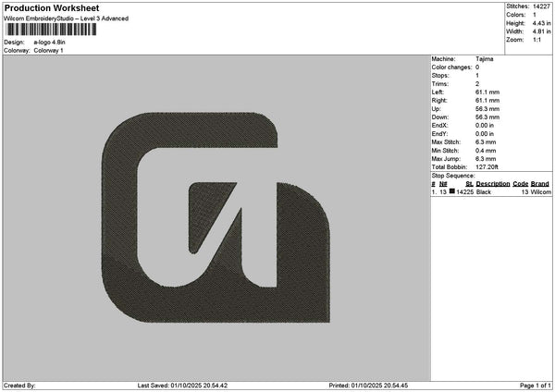Click the 'Page 1 of 1' footer text
Image resolution: width=555 pixels, height=392 pixels.
pyautogui.click(x=536, y=386)
